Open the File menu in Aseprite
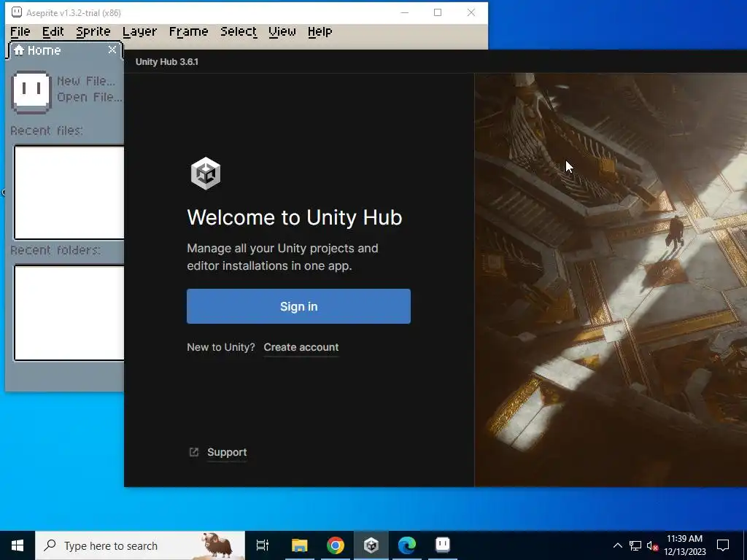The width and height of the screenshot is (747, 560). pyautogui.click(x=20, y=31)
